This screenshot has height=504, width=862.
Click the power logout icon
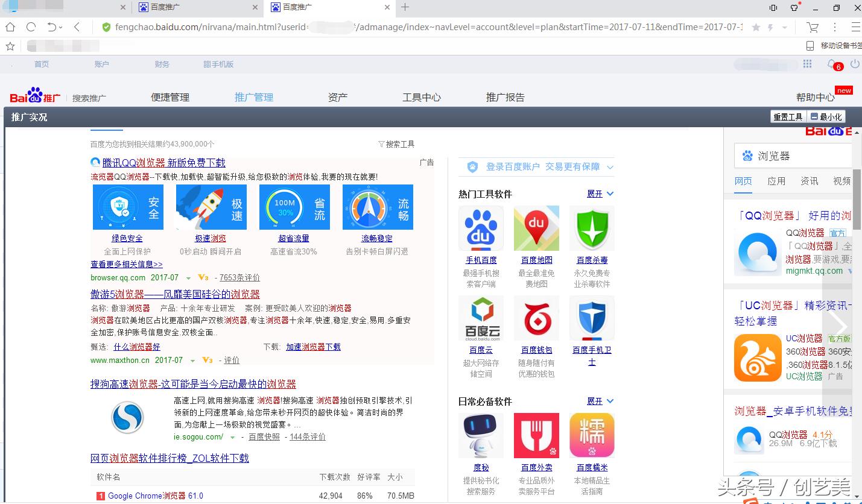click(x=855, y=64)
